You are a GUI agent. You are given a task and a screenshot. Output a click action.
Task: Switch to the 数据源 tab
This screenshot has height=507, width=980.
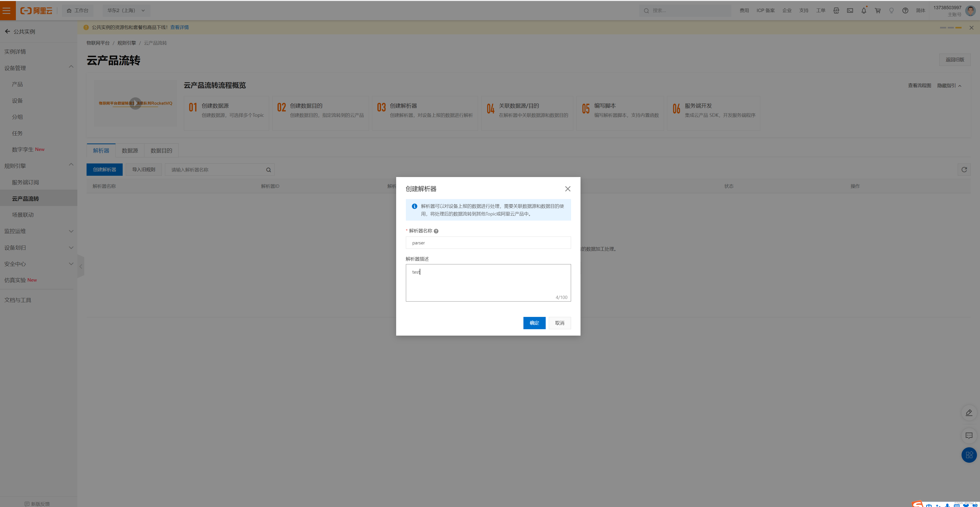[130, 151]
